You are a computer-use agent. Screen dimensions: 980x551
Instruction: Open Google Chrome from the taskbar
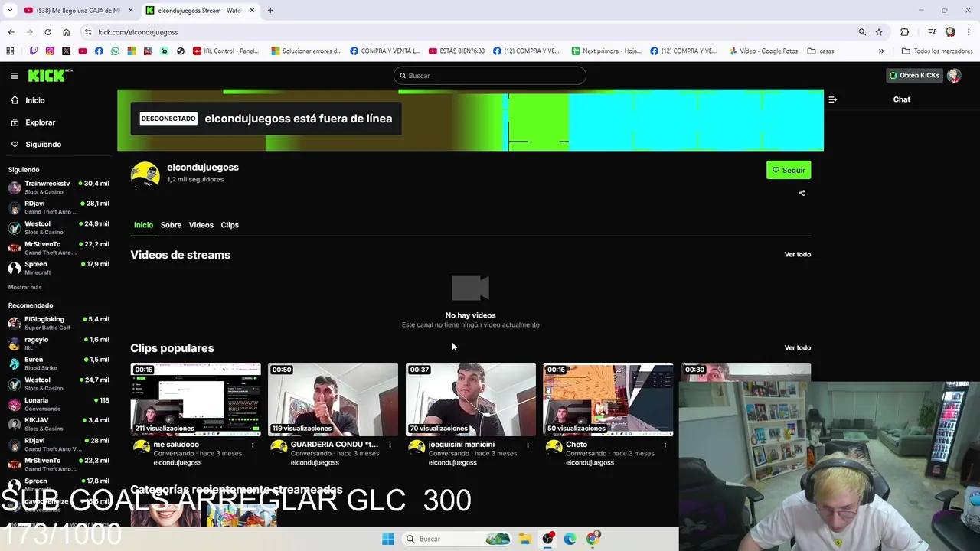pyautogui.click(x=593, y=539)
